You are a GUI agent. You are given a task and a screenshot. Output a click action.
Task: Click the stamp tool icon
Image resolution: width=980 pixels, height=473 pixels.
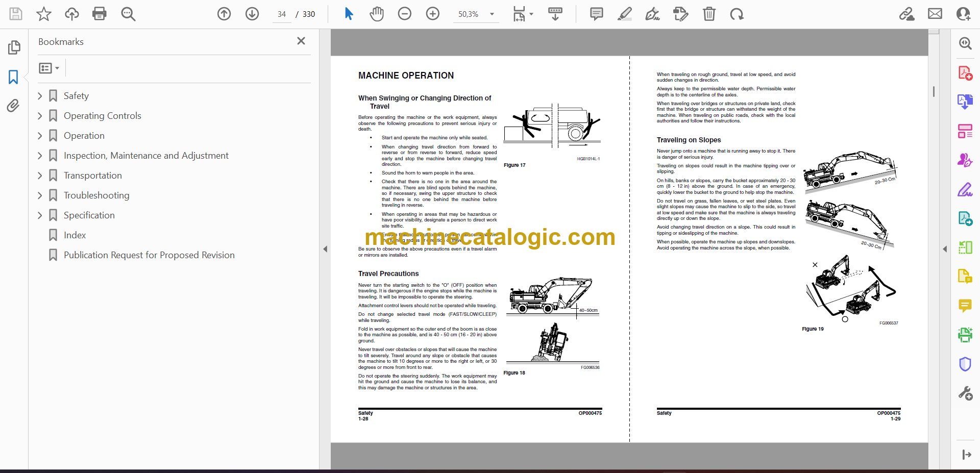(x=680, y=14)
